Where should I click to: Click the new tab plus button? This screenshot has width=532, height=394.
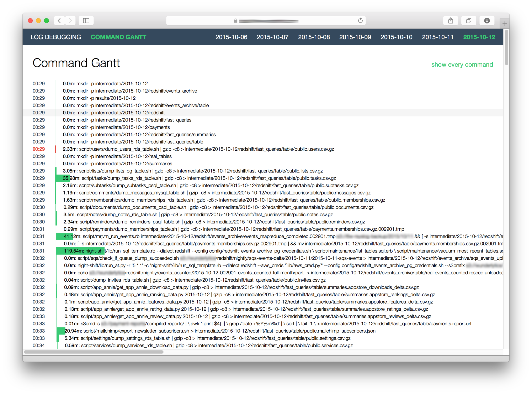tap(504, 24)
